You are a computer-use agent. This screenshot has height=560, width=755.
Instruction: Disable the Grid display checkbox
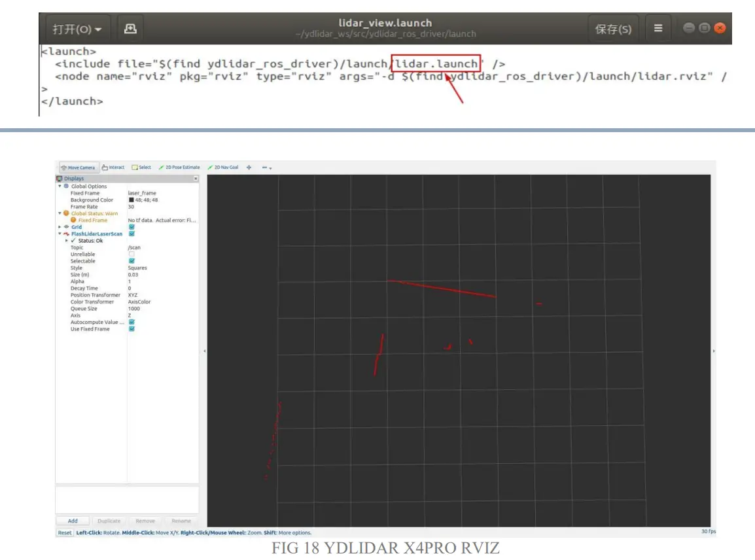point(132,227)
